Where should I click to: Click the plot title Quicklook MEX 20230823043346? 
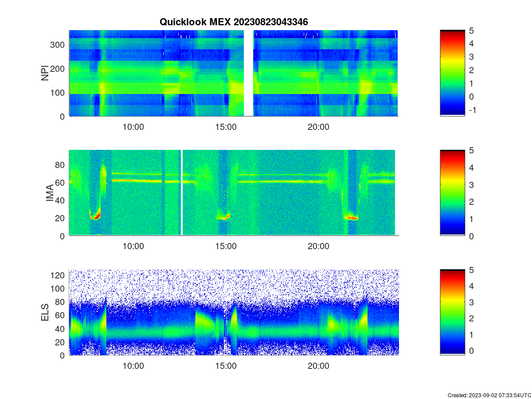(x=234, y=21)
